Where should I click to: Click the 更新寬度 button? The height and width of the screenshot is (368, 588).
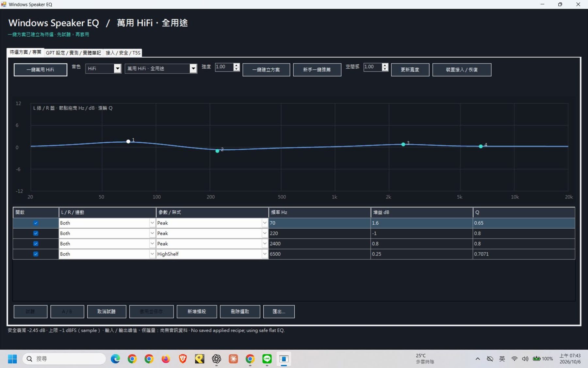click(410, 70)
